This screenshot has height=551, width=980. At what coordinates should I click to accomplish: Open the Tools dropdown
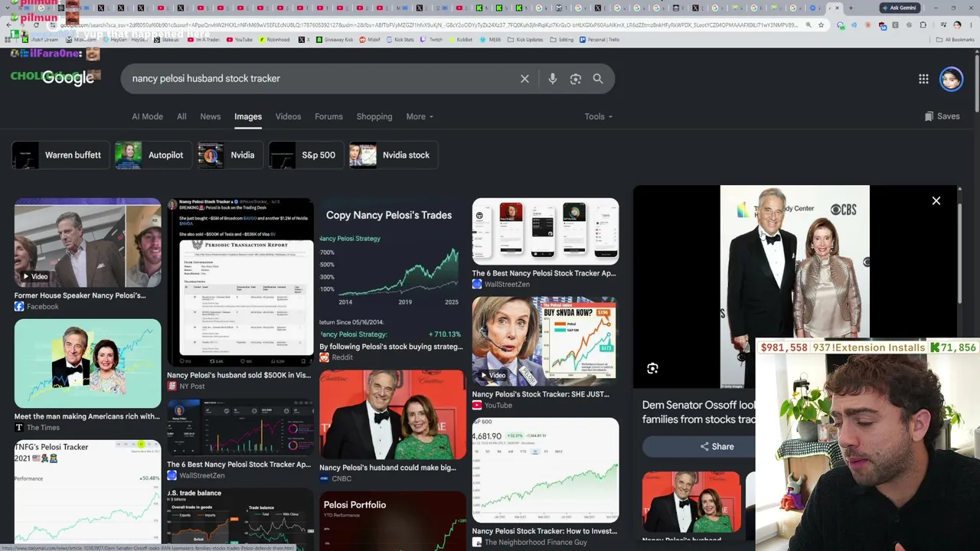tap(599, 116)
